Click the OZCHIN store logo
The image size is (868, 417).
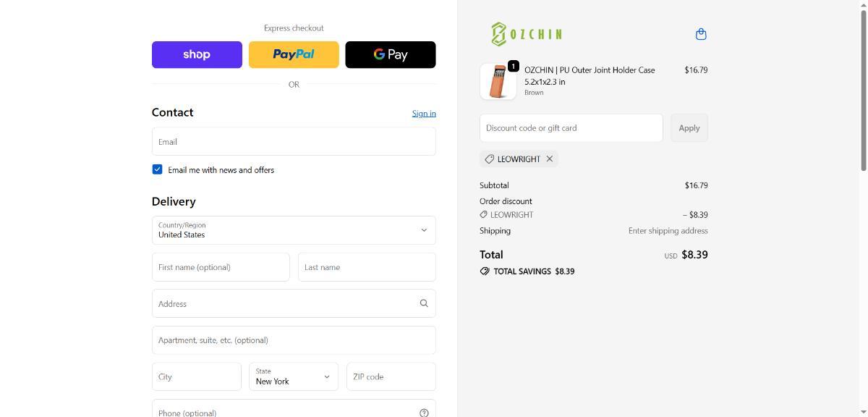click(x=526, y=34)
